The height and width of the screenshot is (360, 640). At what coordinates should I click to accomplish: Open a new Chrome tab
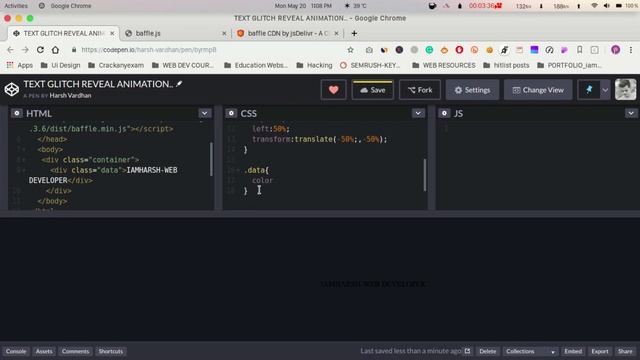(x=354, y=33)
